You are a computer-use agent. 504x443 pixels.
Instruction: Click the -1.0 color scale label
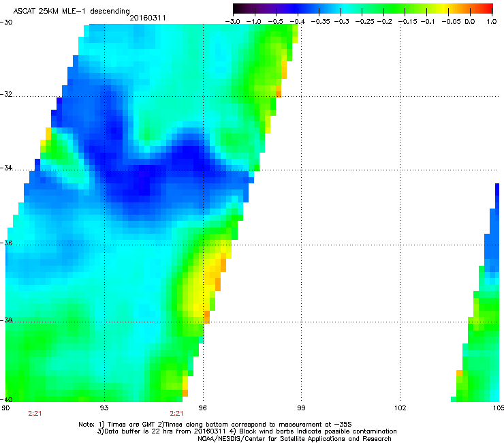[x=253, y=22]
